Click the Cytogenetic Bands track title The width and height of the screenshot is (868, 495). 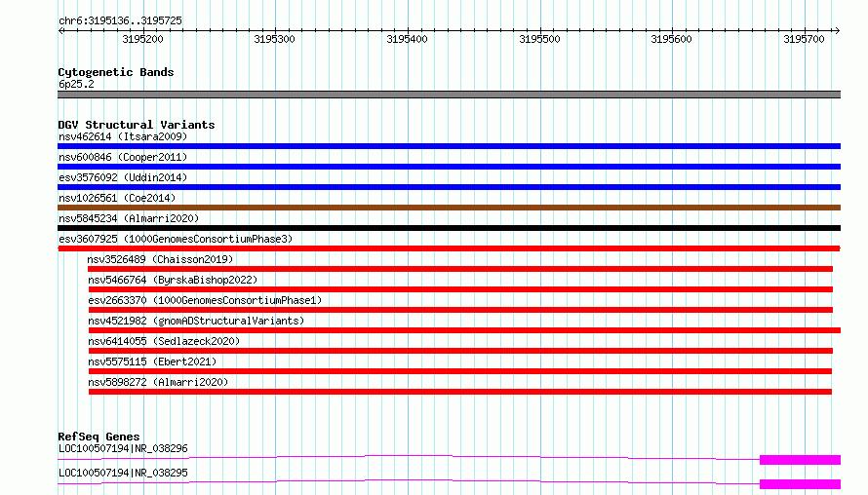click(x=116, y=72)
